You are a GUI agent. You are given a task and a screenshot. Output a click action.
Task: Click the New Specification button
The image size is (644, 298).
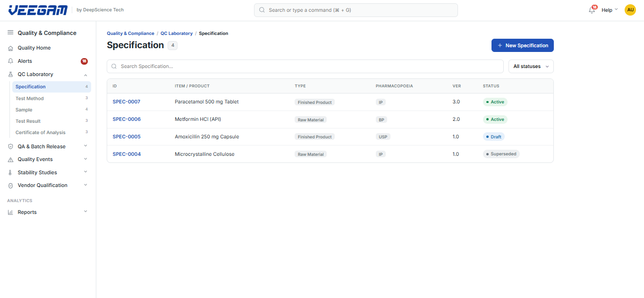(x=522, y=45)
